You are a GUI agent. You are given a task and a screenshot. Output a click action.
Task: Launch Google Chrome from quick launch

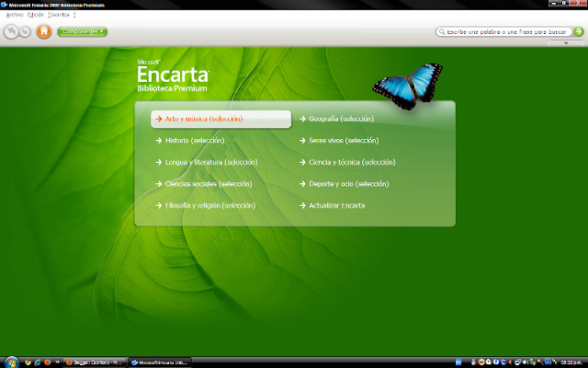click(28, 362)
